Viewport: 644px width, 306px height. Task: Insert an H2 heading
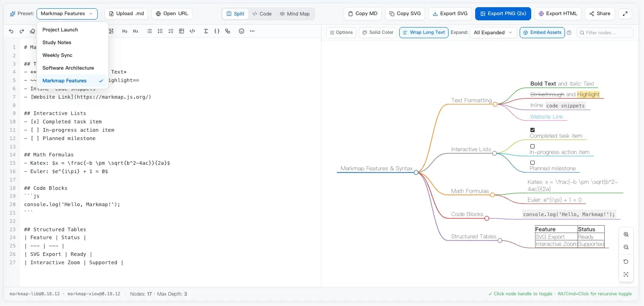(125, 31)
